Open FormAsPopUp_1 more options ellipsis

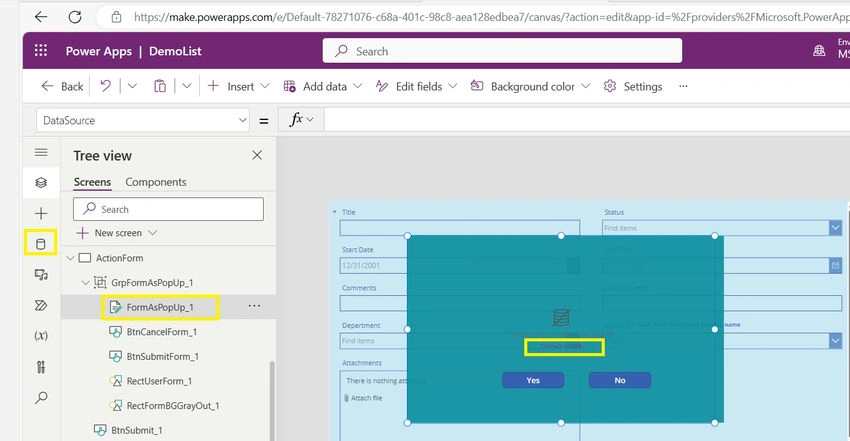tap(254, 306)
